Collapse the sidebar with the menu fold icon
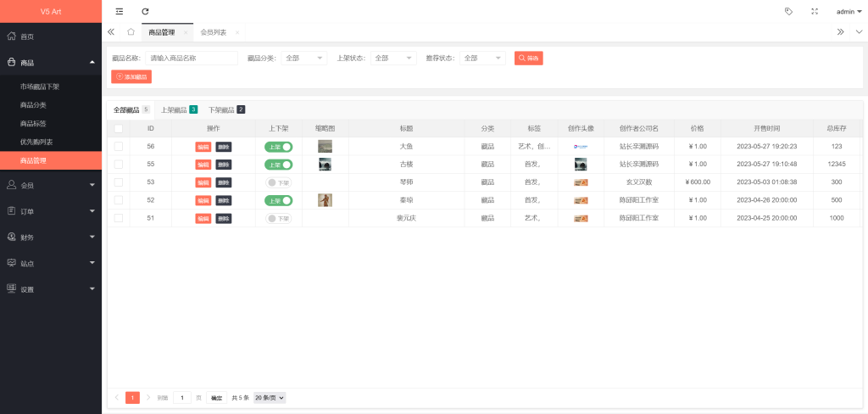This screenshot has height=414, width=868. coord(120,11)
